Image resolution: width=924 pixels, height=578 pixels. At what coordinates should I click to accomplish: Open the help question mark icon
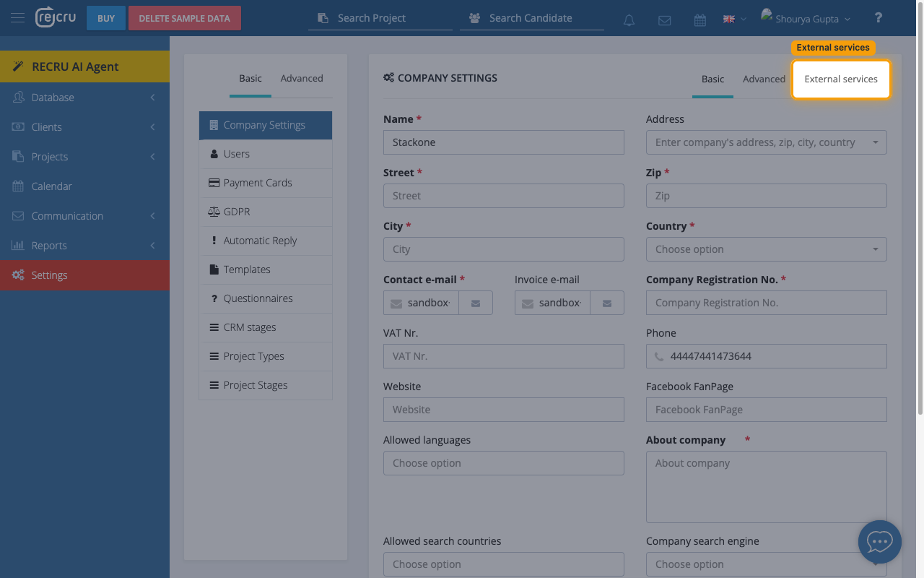coord(879,18)
